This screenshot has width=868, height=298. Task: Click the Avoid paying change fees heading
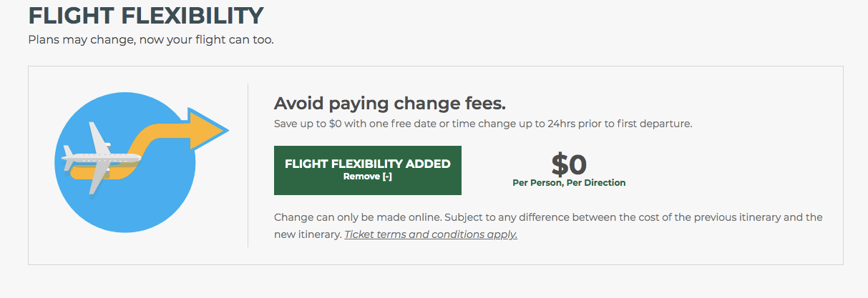[x=390, y=104]
